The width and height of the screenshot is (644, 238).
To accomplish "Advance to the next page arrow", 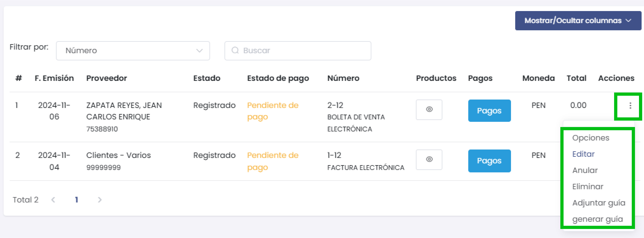I will (100, 200).
